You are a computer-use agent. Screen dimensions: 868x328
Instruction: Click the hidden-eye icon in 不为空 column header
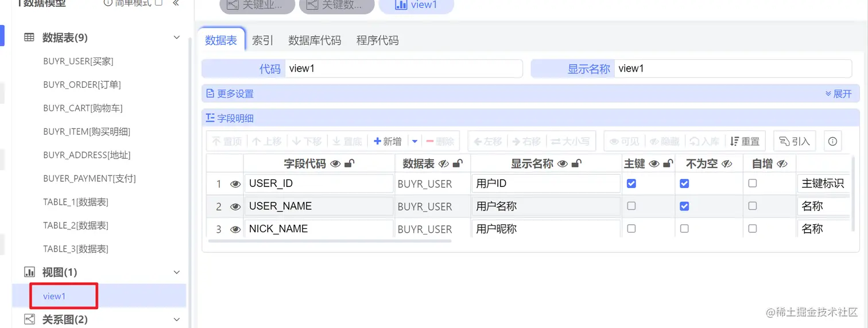pos(727,164)
